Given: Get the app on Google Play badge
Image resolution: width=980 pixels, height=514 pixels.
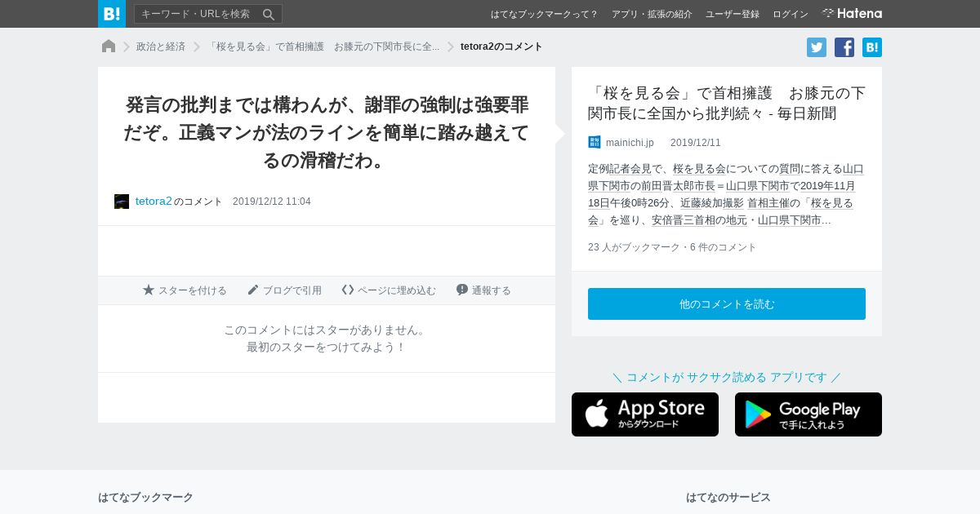Looking at the screenshot, I should point(808,414).
